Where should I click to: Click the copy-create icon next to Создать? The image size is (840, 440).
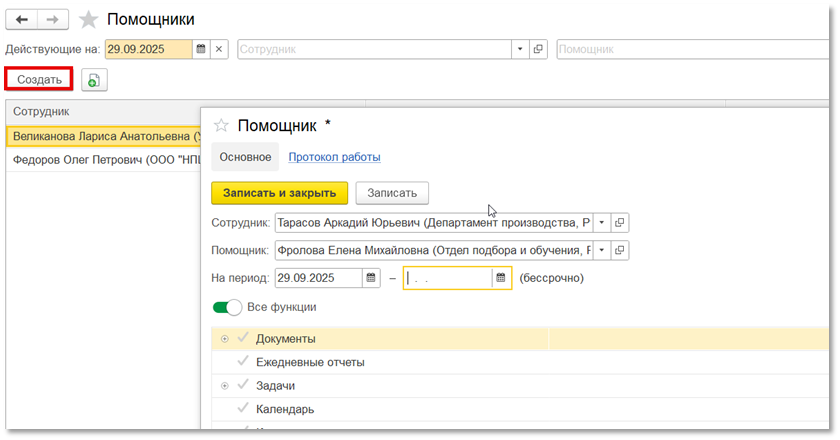[94, 80]
